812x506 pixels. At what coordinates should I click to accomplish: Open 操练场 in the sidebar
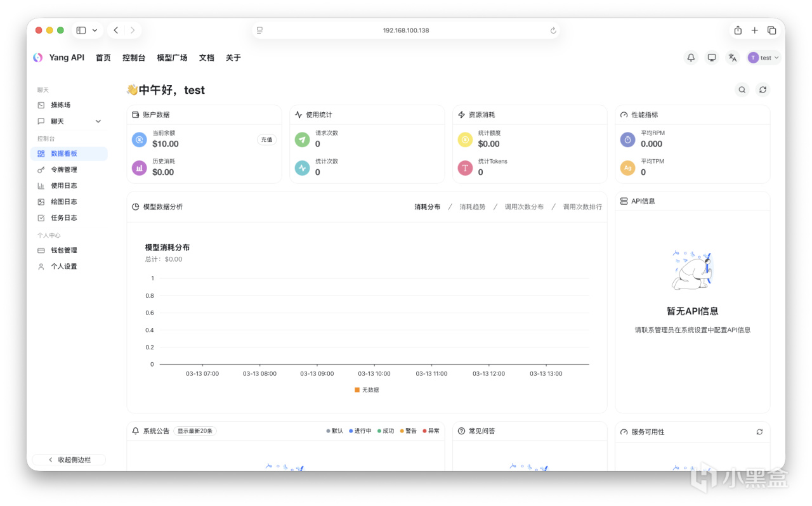pos(69,105)
